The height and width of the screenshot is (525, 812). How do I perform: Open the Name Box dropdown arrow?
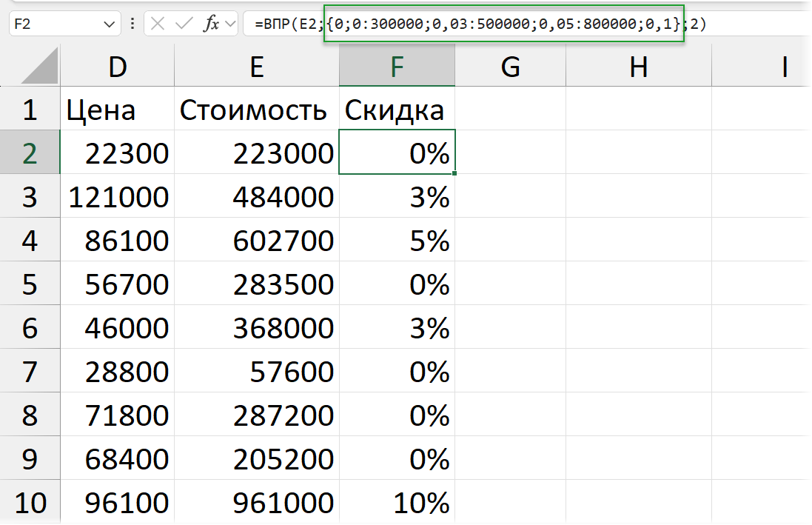pyautogui.click(x=109, y=24)
